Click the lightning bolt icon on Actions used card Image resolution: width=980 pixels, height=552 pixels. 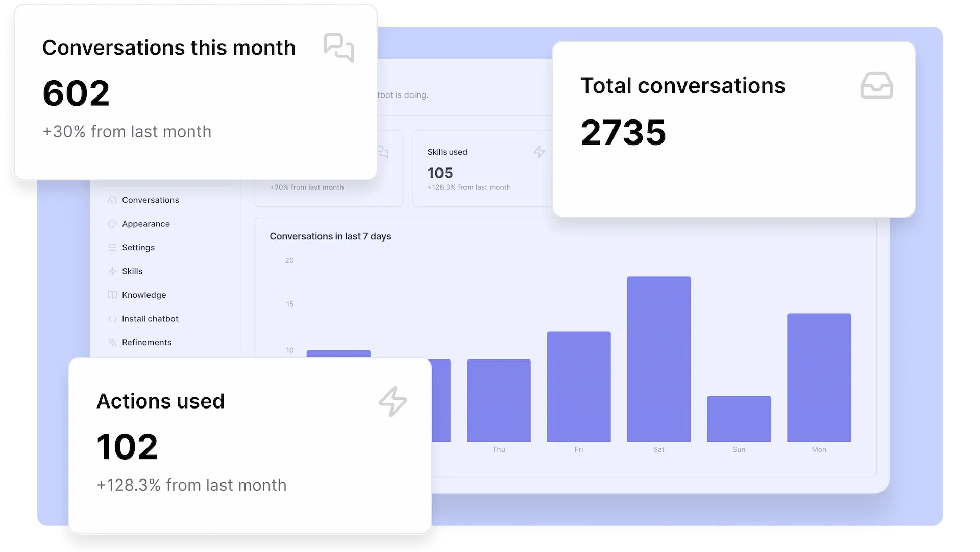393,401
